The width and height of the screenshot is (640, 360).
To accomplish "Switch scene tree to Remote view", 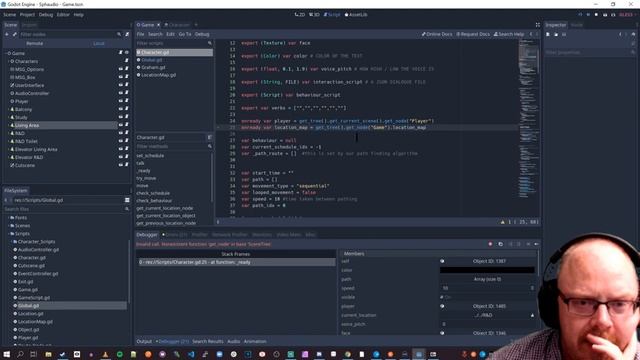I will pyautogui.click(x=35, y=43).
